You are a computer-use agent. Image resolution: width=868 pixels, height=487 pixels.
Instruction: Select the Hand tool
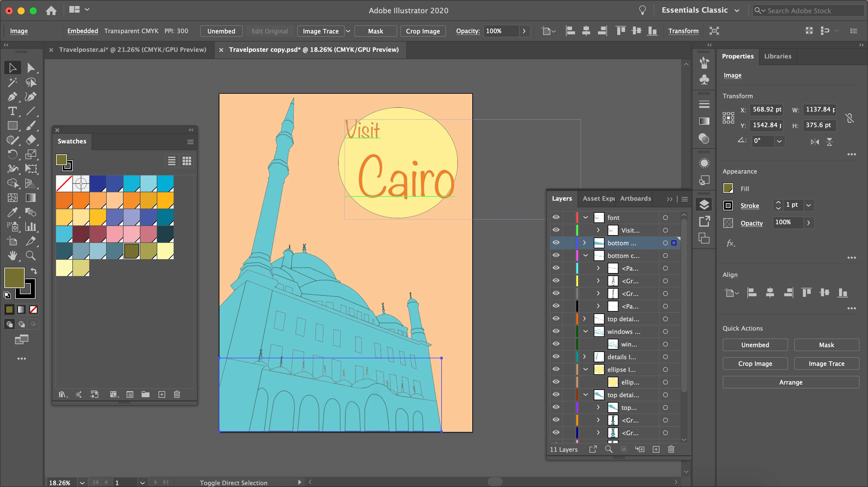click(12, 256)
